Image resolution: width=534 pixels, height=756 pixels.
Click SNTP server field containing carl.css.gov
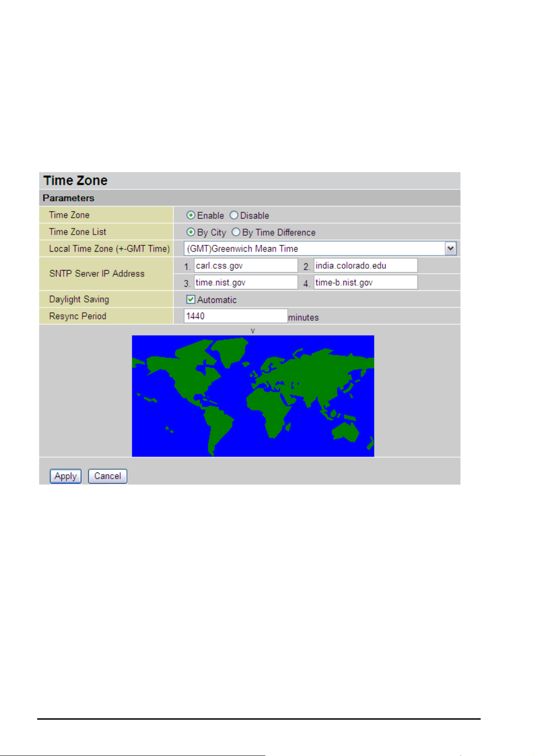click(x=246, y=266)
